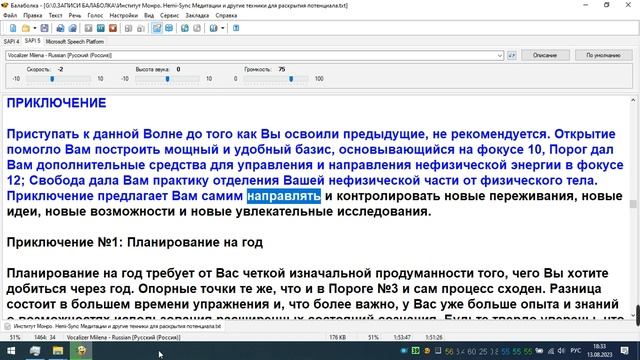Expand the Open file dropdown arrow
Viewport: 640px width, 360px height.
[x=35, y=28]
